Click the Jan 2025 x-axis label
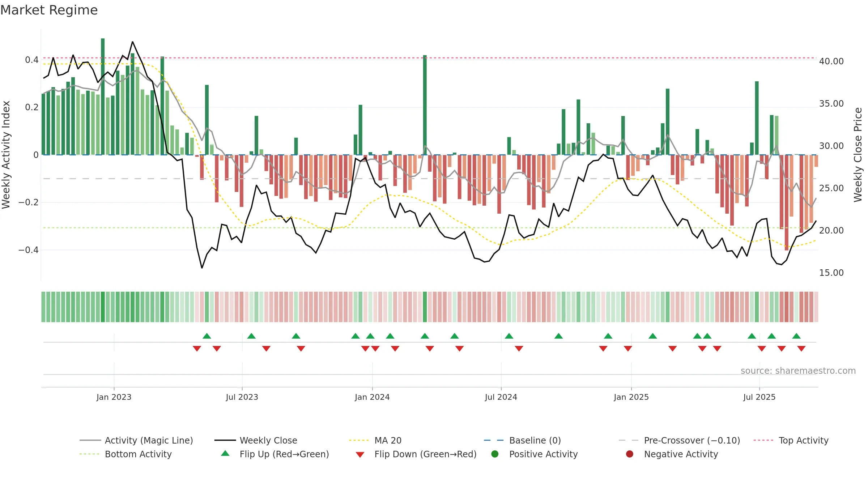This screenshot has height=488, width=868. pos(631,397)
